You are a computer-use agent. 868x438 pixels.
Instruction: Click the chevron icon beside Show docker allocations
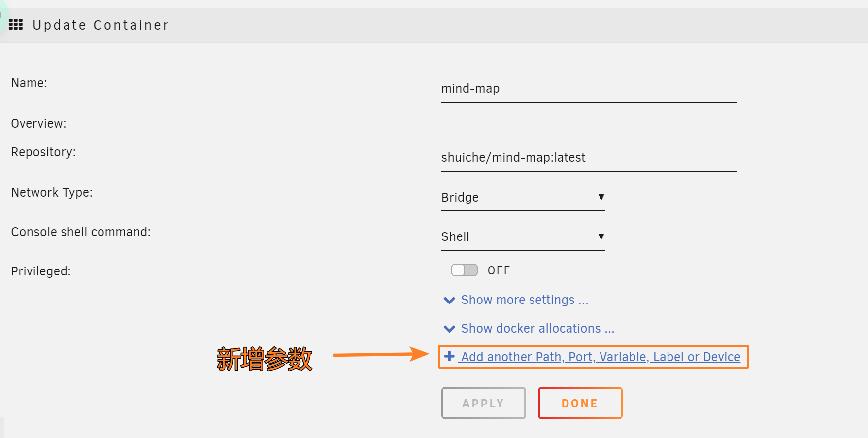tap(449, 329)
